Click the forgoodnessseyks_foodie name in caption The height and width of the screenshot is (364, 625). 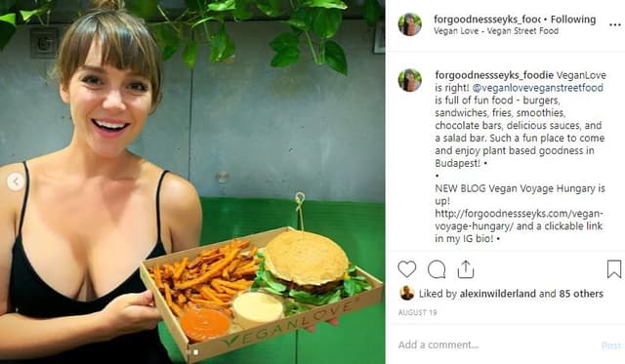pos(494,75)
